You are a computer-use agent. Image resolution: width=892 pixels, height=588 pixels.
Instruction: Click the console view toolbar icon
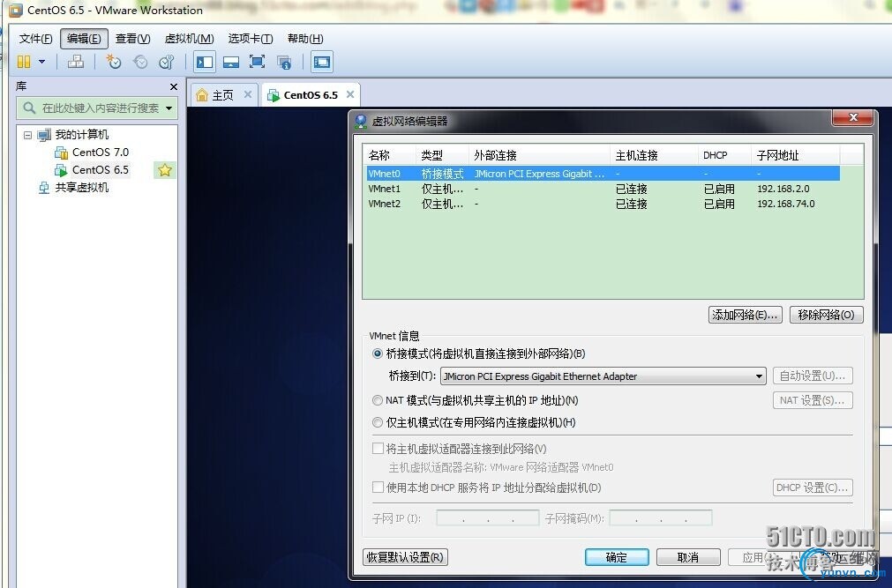point(322,62)
